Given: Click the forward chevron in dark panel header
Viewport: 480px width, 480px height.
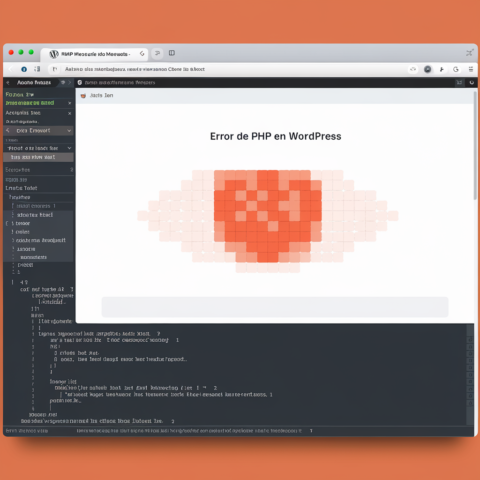Looking at the screenshot, I should point(70,82).
